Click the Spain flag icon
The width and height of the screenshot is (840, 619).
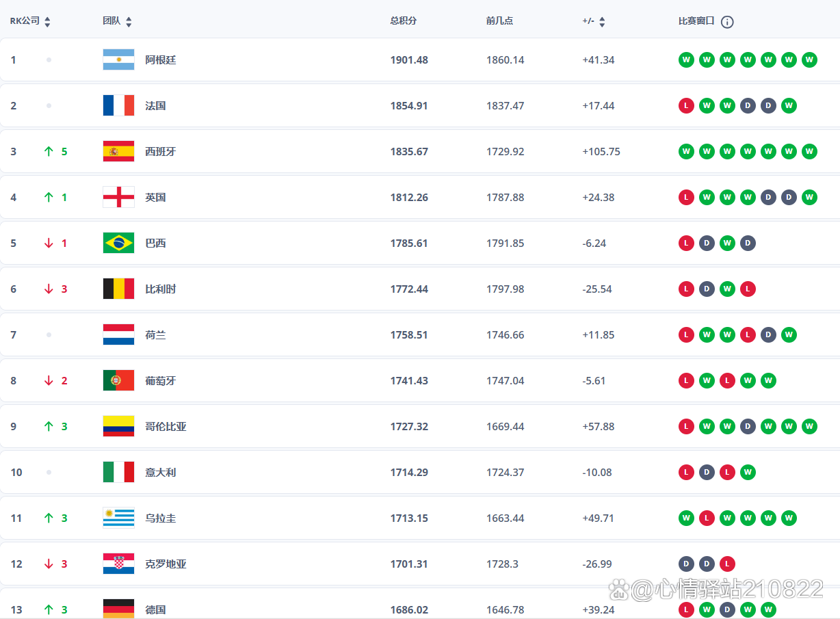click(x=118, y=151)
